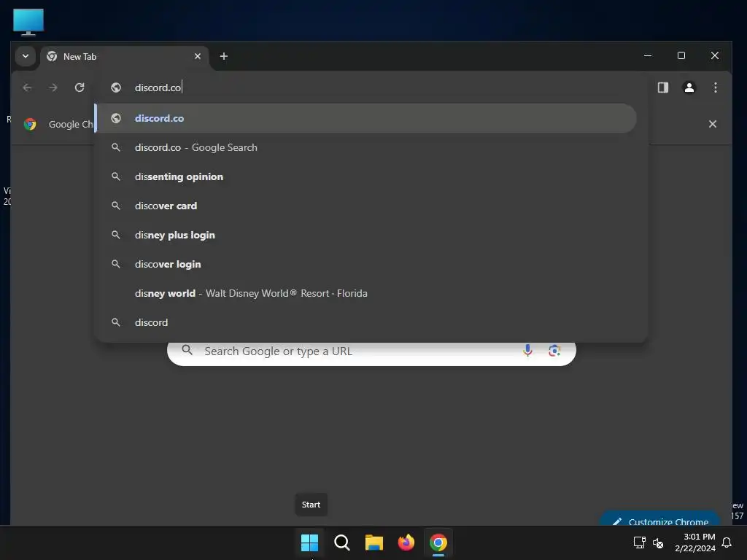Select the disney world suggestion
Image resolution: width=747 pixels, height=560 pixels.
pos(365,293)
